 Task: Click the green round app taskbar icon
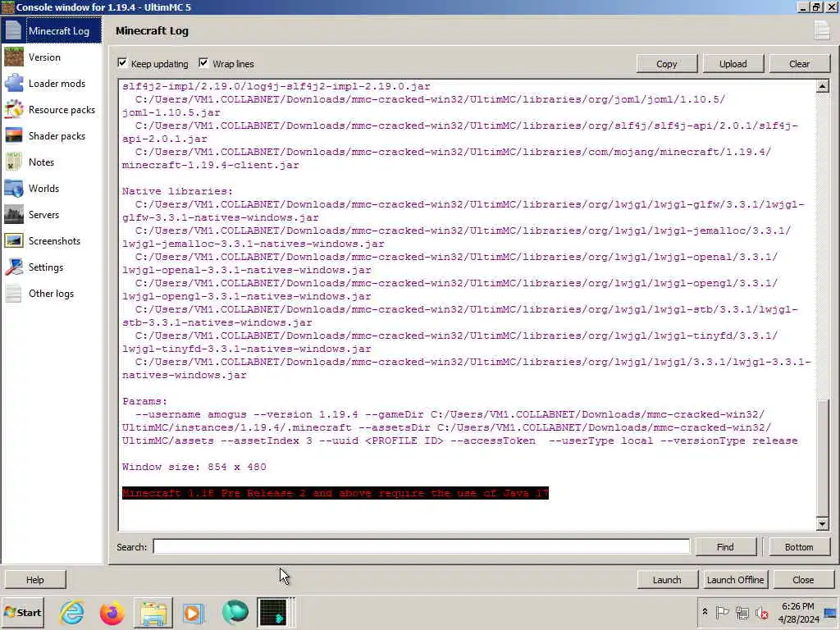235,612
